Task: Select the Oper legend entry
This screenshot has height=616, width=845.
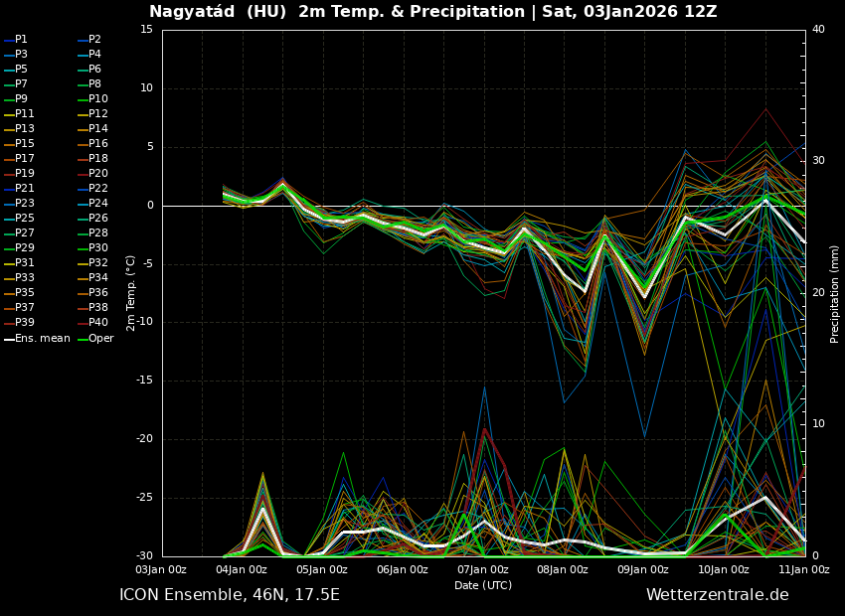Action: coord(100,339)
